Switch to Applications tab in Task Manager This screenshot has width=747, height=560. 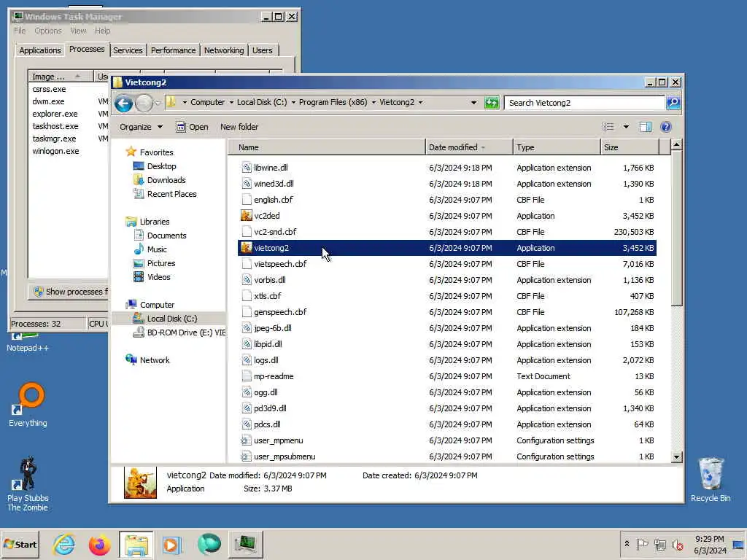pos(40,50)
